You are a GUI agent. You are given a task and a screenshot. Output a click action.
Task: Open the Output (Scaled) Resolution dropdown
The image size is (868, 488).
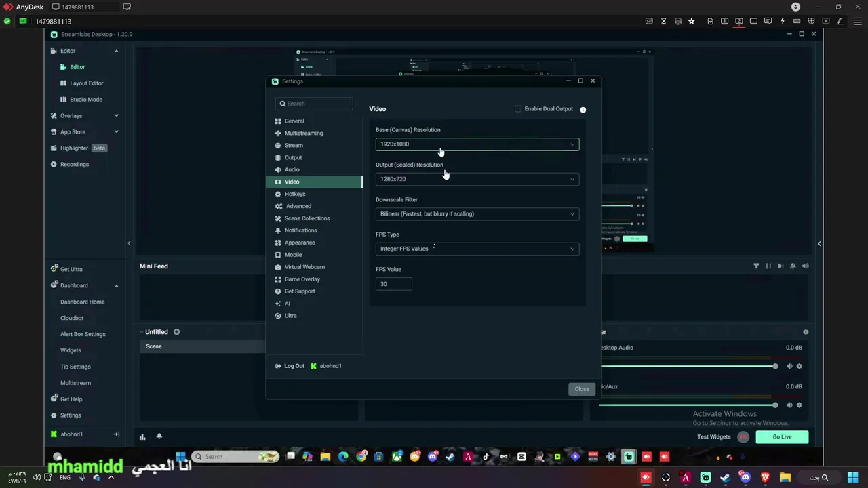click(477, 179)
